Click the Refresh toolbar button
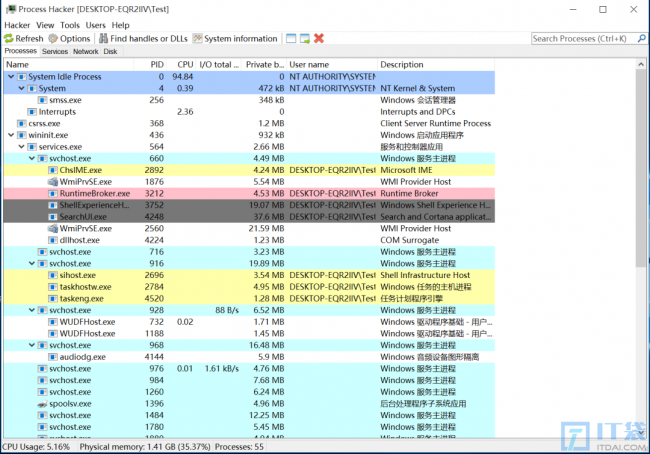 coord(24,39)
